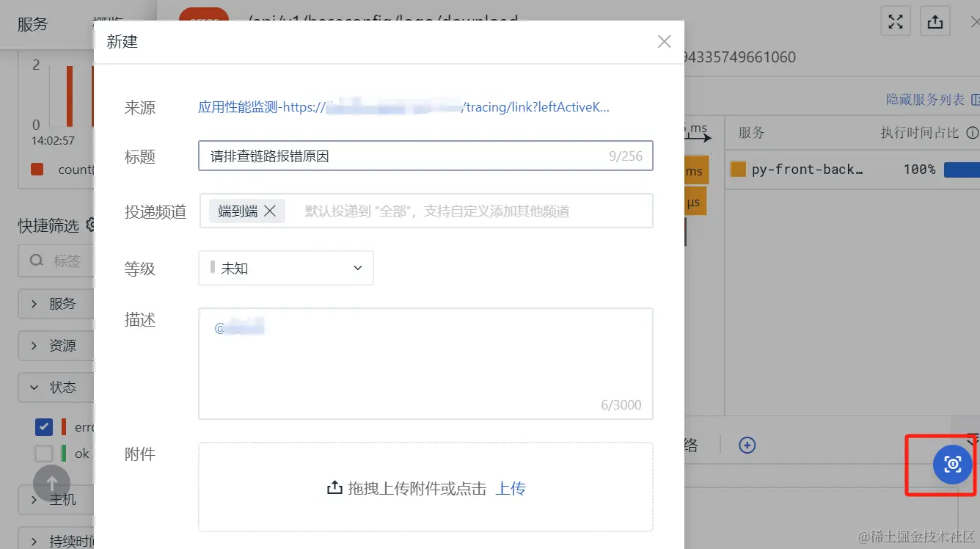Image resolution: width=980 pixels, height=549 pixels.
Task: Click the close X at window top right
Action: click(974, 21)
